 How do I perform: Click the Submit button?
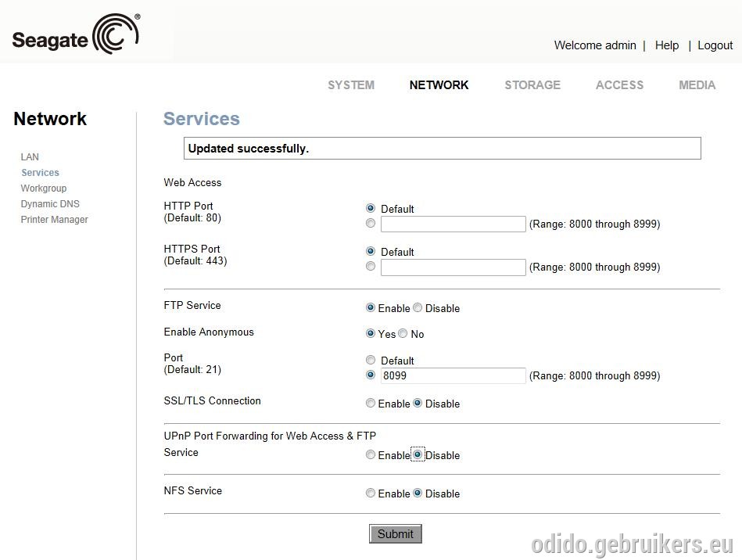(395, 534)
